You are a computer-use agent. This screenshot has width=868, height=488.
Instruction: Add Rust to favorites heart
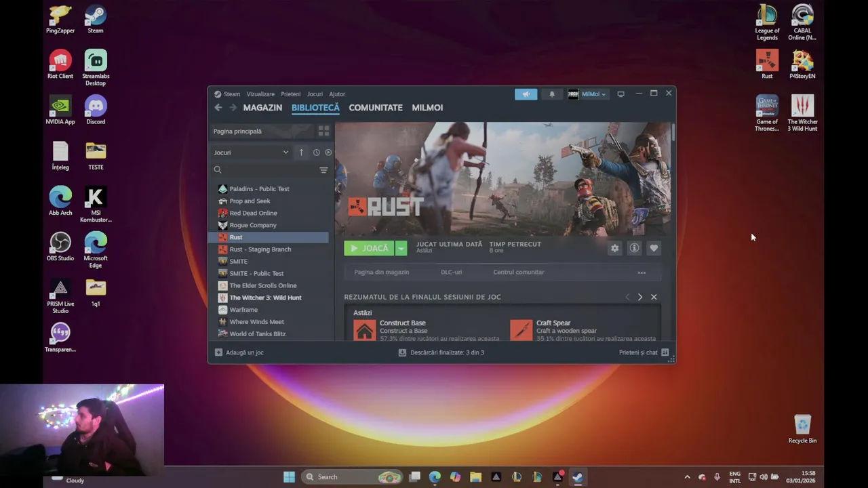[x=654, y=248]
